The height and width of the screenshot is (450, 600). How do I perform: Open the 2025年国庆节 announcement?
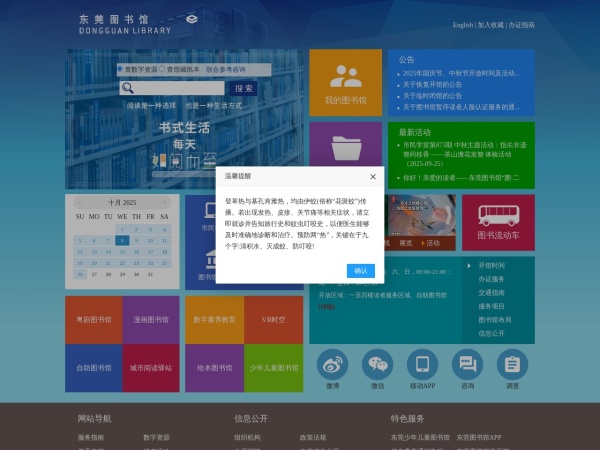(x=461, y=73)
